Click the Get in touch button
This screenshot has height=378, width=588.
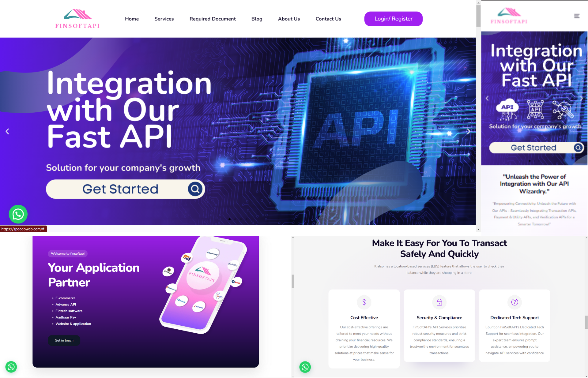coord(64,340)
